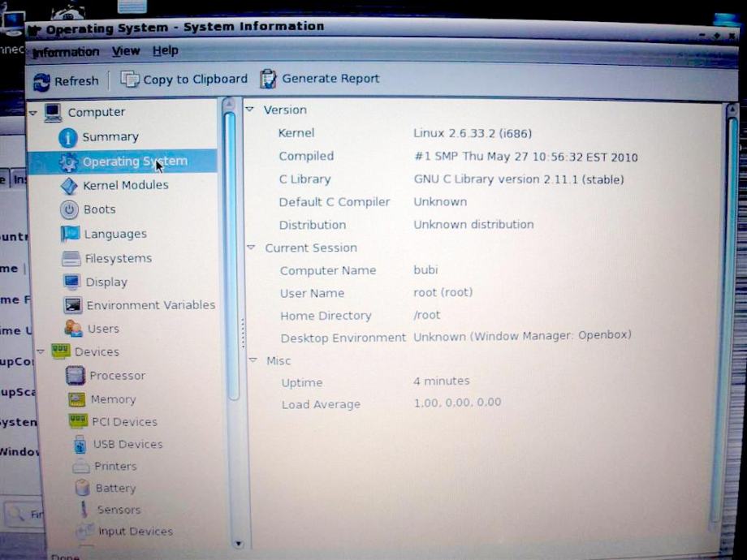Image resolution: width=747 pixels, height=560 pixels.
Task: Select the Languages entry
Action: (x=115, y=235)
